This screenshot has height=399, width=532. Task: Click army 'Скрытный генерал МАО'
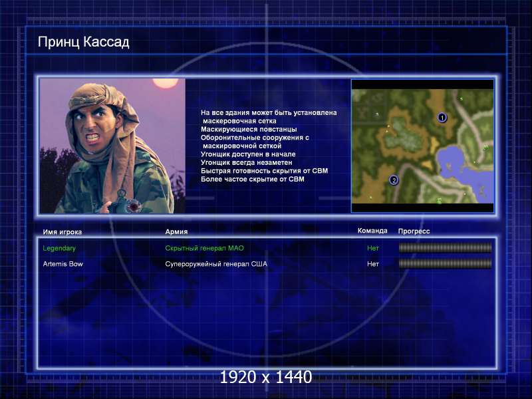(x=204, y=248)
